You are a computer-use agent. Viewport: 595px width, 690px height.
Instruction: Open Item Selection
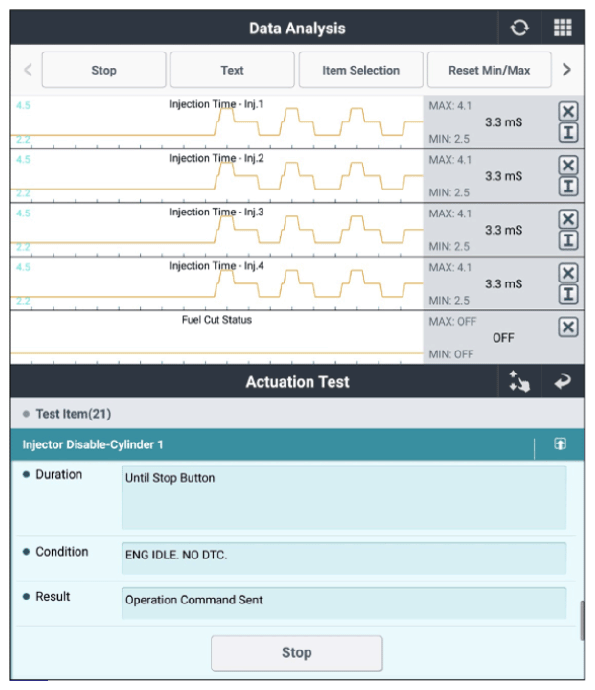click(x=361, y=70)
